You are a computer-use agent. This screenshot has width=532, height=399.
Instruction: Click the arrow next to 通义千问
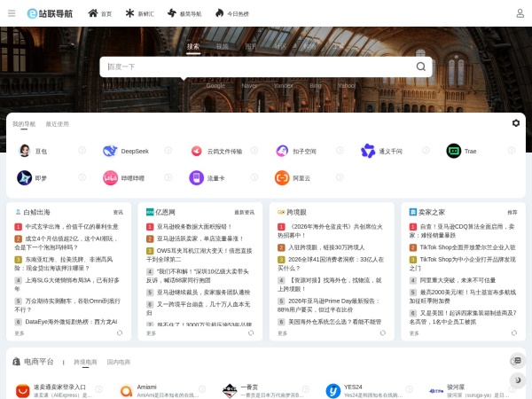[426, 151]
